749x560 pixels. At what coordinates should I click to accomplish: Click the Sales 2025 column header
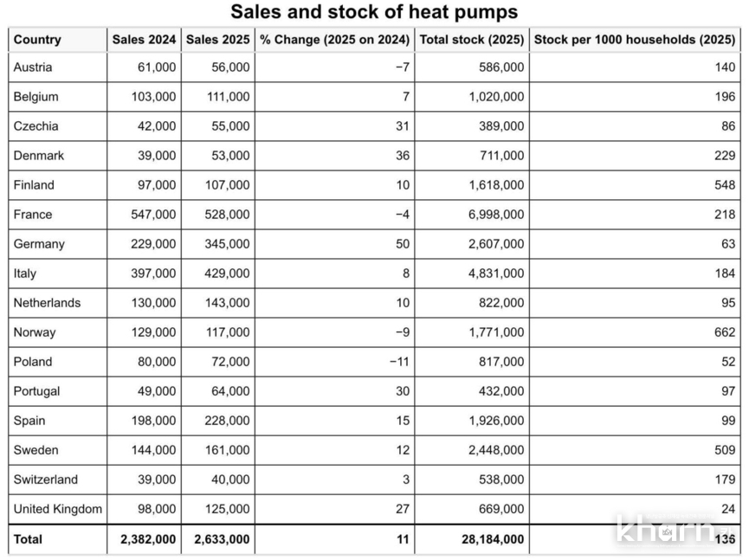click(x=217, y=39)
